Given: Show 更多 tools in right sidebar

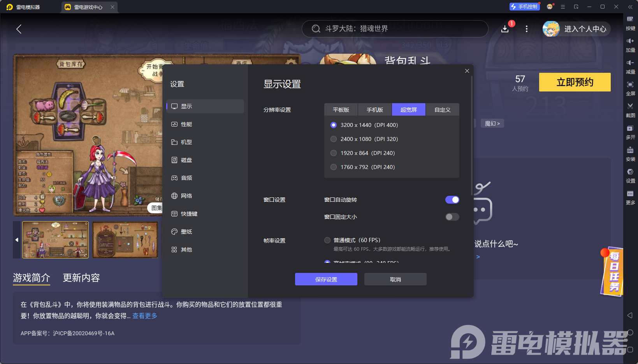Looking at the screenshot, I should click(630, 197).
